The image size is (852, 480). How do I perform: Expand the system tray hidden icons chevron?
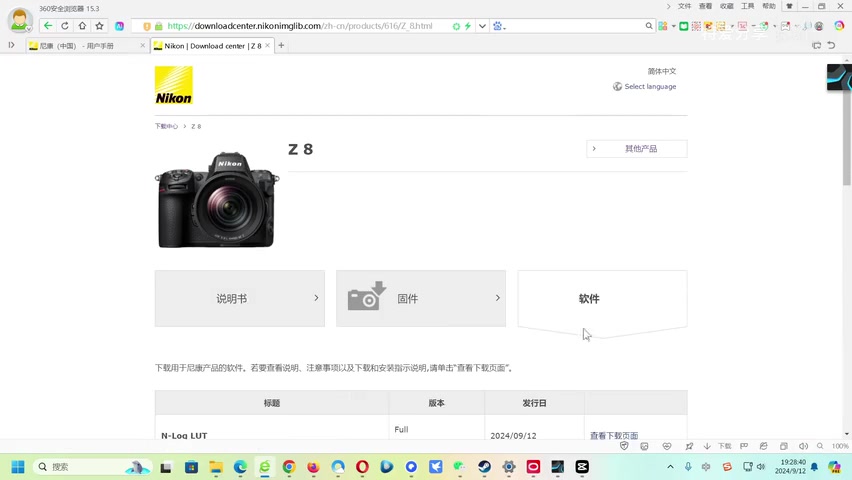point(671,466)
